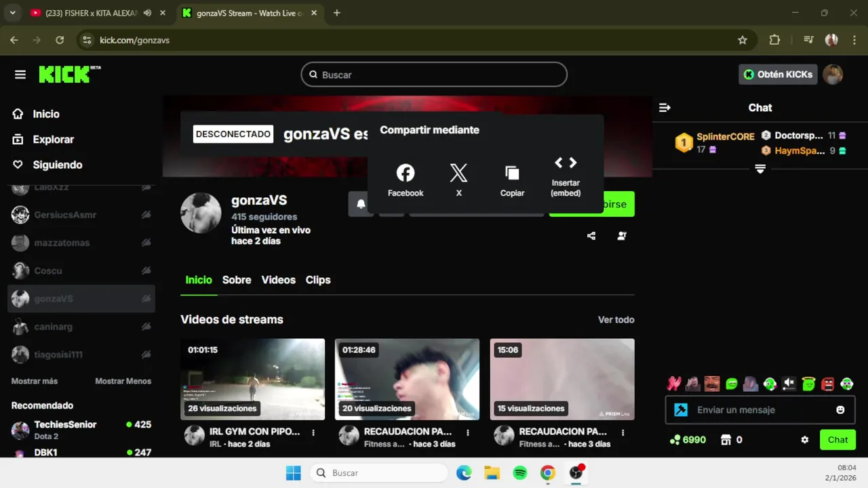Reload the page in Chrome
The width and height of the screenshot is (868, 488).
(x=60, y=40)
